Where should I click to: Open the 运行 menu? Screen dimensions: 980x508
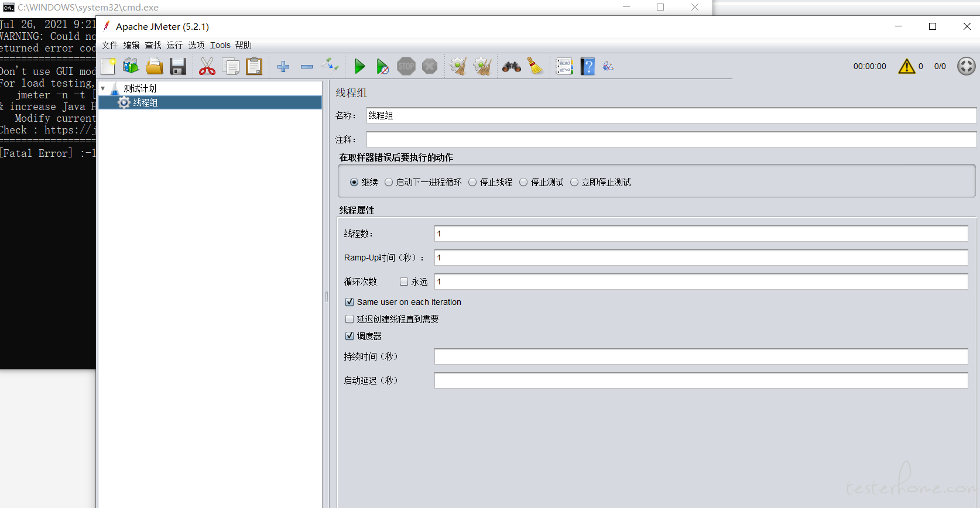[x=174, y=45]
